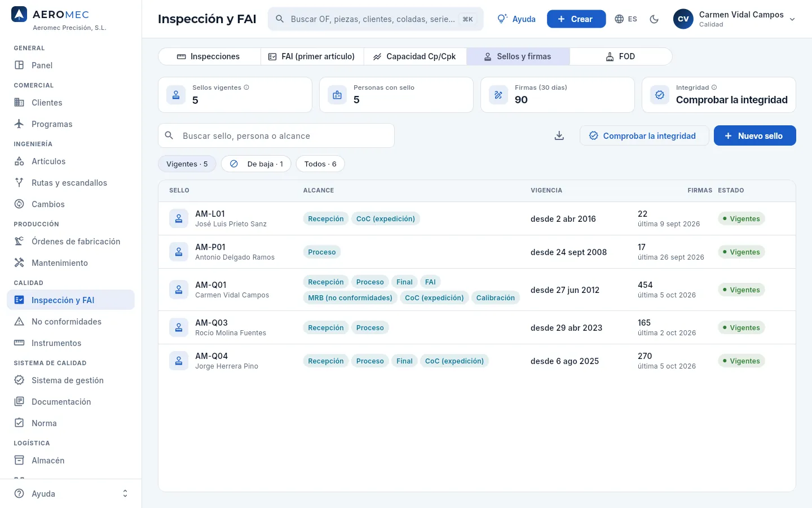The height and width of the screenshot is (508, 812).
Task: Navigate to No conformidades
Action: point(71,322)
